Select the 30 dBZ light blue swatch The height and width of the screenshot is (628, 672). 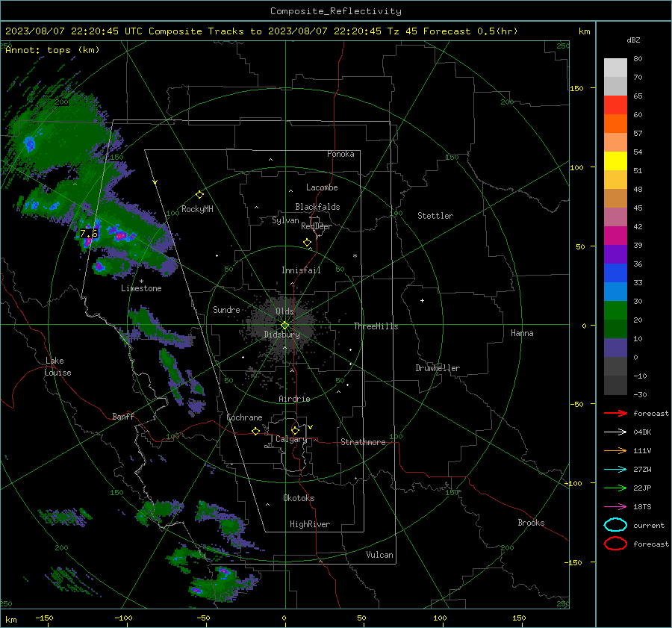[x=615, y=291]
